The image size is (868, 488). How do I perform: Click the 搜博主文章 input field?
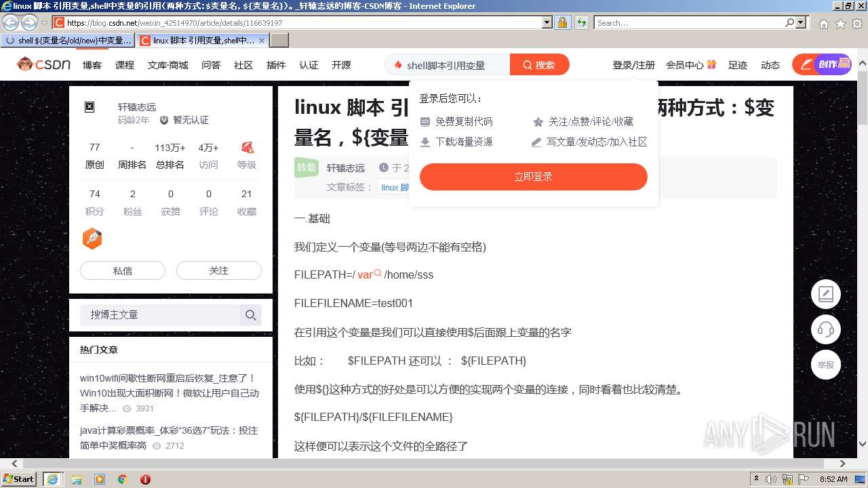click(160, 314)
